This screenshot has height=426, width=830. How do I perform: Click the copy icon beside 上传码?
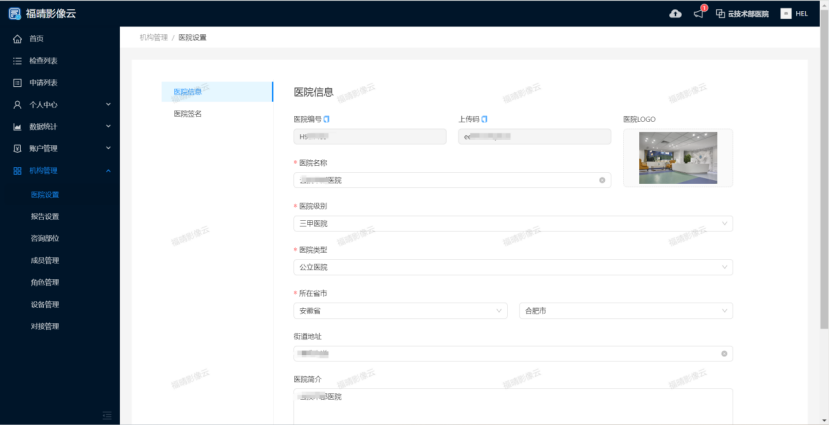tap(485, 119)
